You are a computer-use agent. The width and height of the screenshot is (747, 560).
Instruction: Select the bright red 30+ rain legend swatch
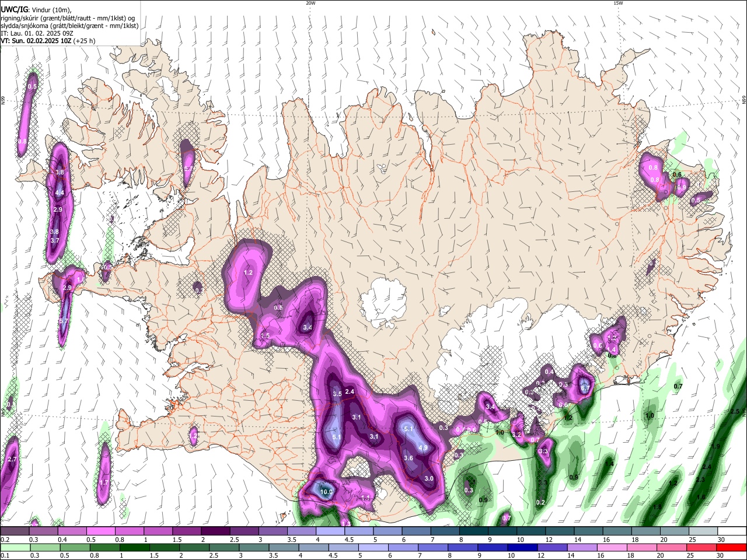(731, 547)
